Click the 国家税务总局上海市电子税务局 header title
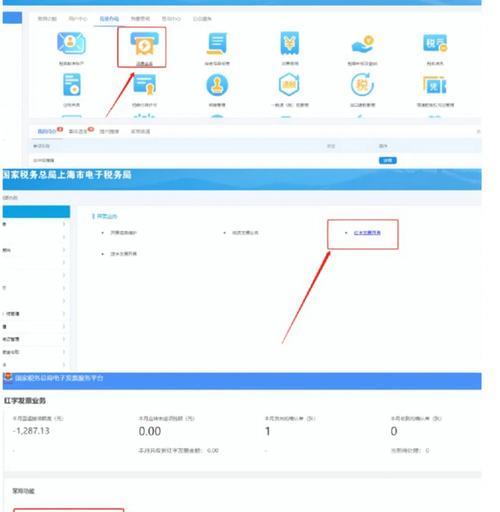The width and height of the screenshot is (500, 512). click(67, 175)
